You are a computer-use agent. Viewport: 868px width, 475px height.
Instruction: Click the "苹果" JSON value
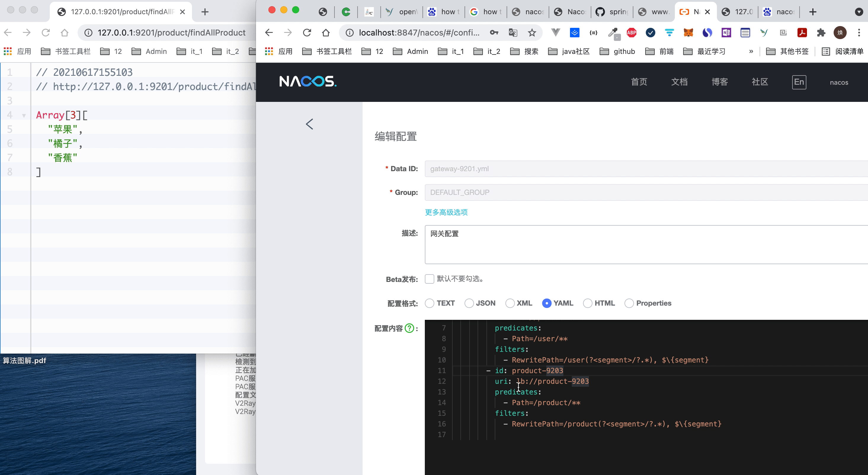(63, 129)
